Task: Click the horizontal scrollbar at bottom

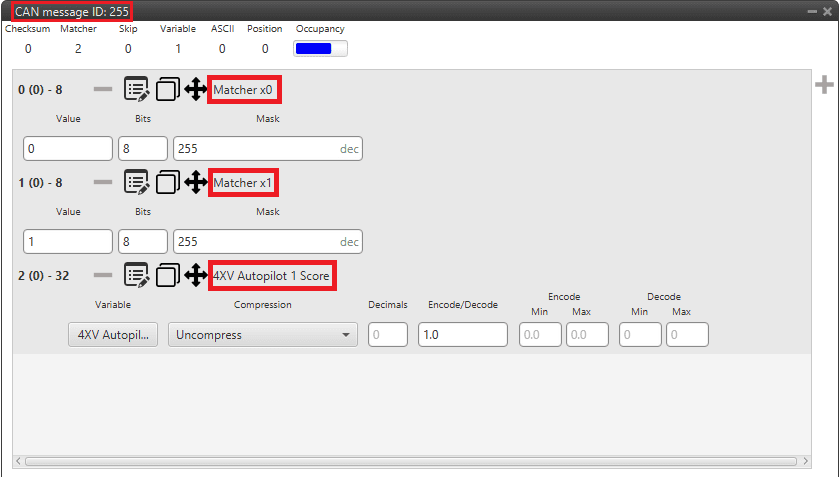Action: coord(410,462)
